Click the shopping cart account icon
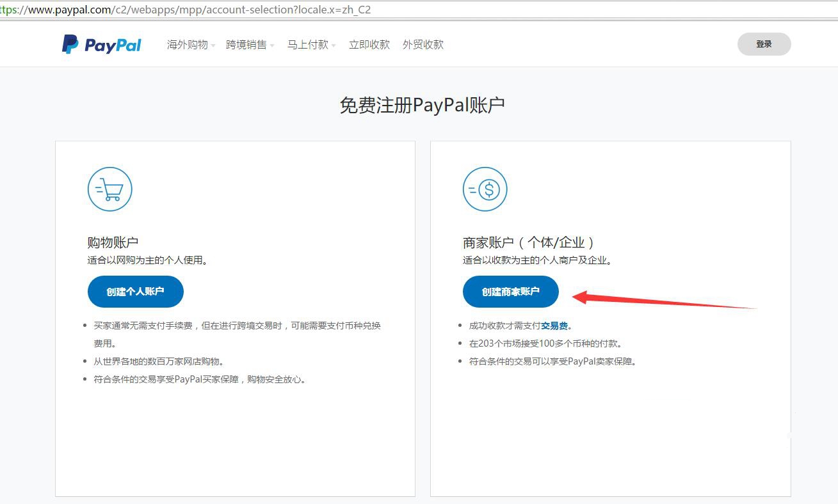Image resolution: width=838 pixels, height=504 pixels. [110, 189]
